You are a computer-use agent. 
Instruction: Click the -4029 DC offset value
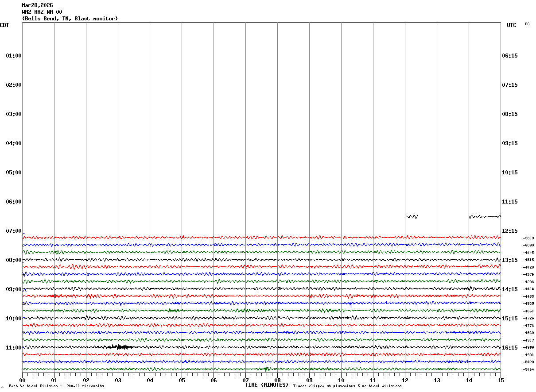pyautogui.click(x=528, y=268)
